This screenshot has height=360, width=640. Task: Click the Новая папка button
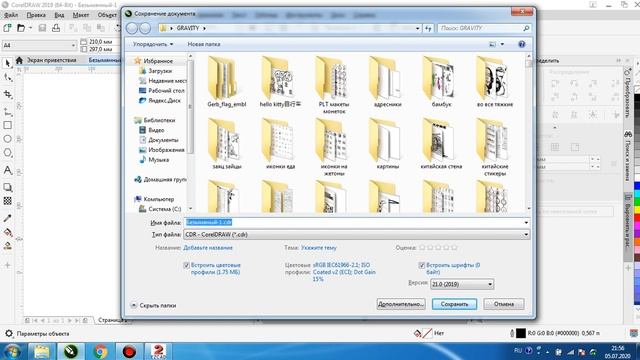[x=204, y=44]
